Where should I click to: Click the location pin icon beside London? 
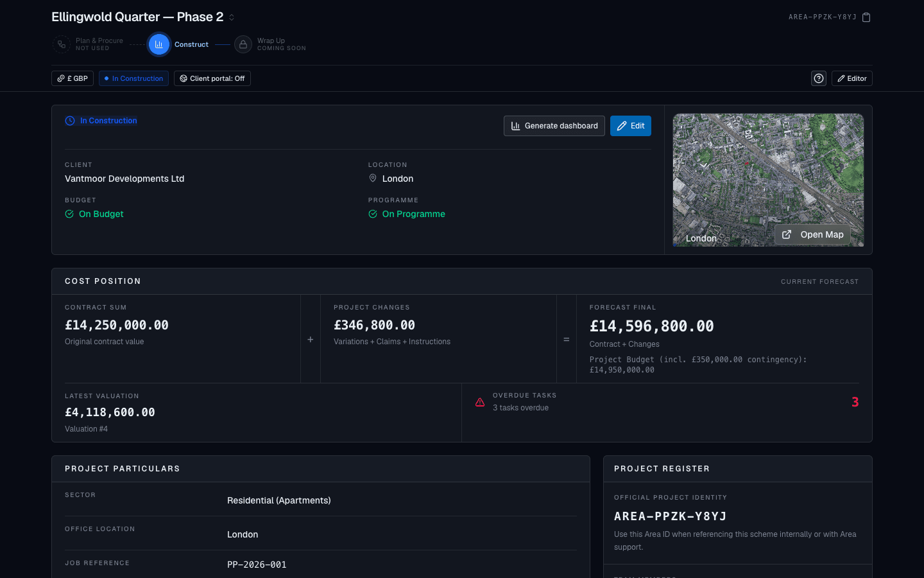click(373, 179)
